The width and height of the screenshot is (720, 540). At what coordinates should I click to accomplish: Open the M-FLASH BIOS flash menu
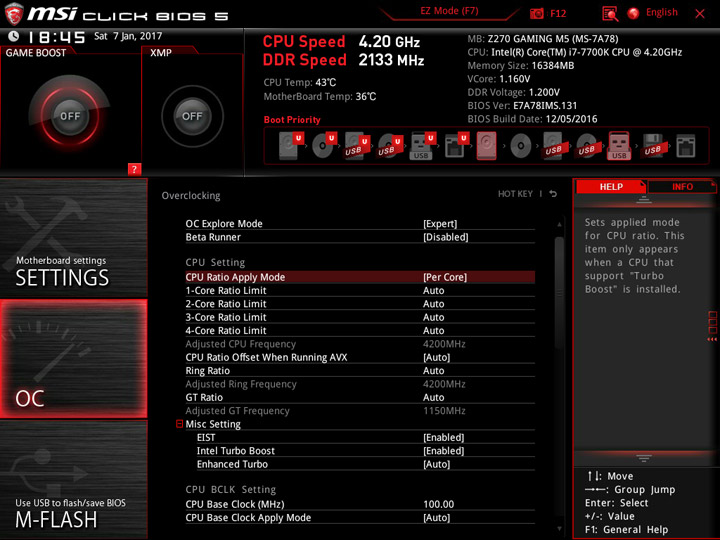73,479
